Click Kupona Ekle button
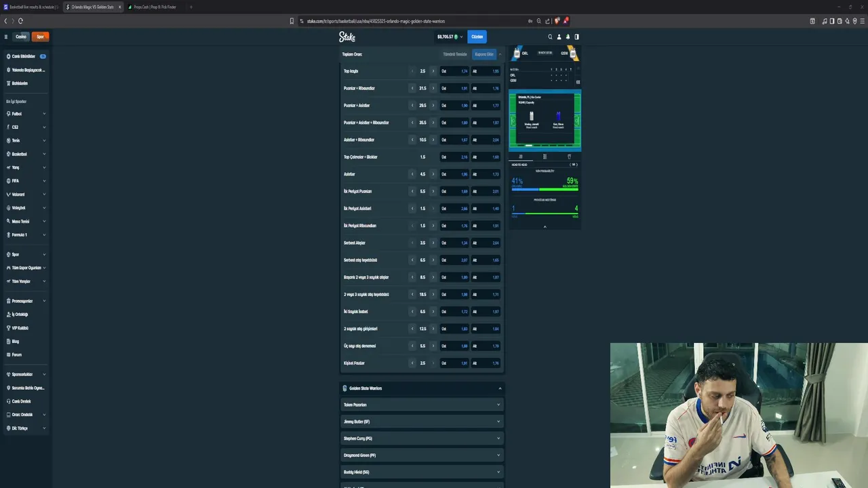The width and height of the screenshot is (868, 488). [484, 54]
